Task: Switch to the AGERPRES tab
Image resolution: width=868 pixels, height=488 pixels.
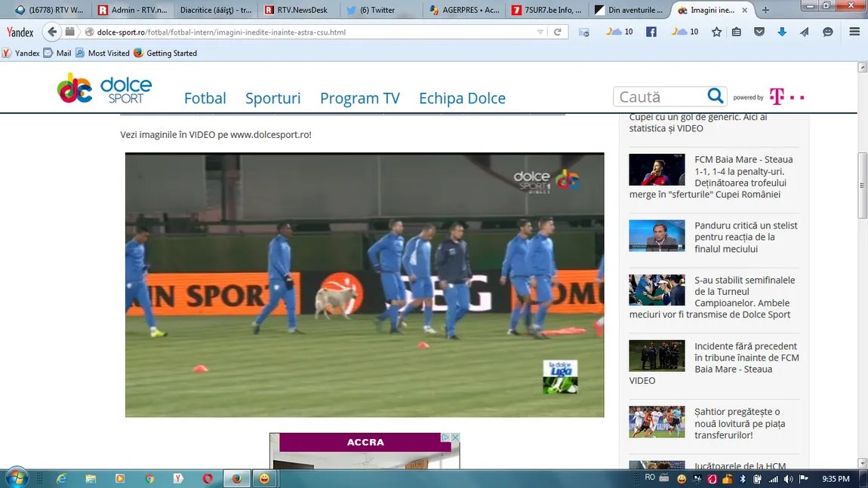Action: (x=465, y=10)
